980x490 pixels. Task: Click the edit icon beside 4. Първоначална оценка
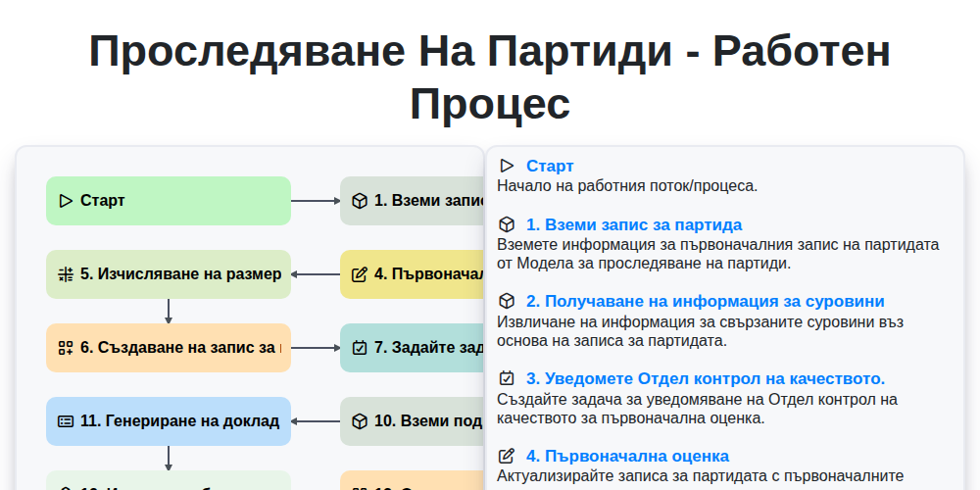[x=507, y=456]
